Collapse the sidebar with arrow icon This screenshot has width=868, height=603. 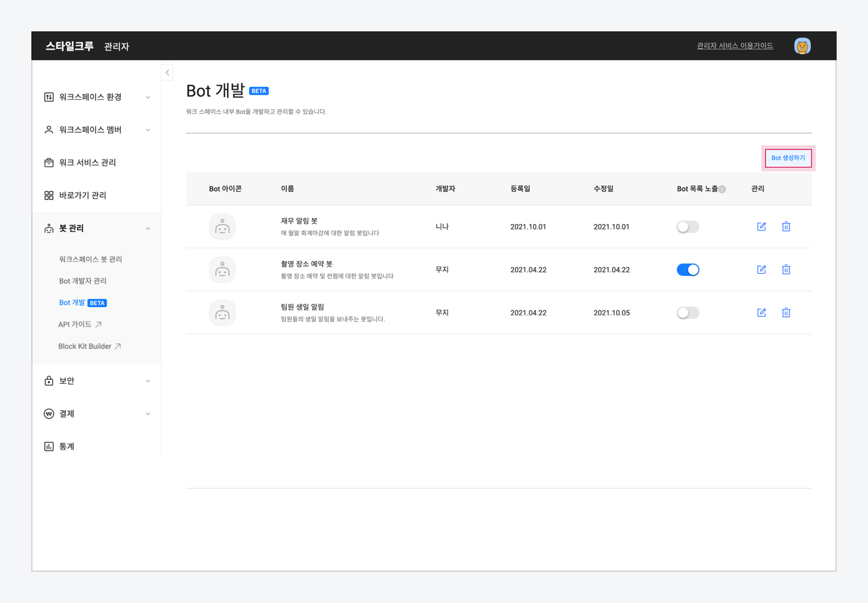point(167,73)
